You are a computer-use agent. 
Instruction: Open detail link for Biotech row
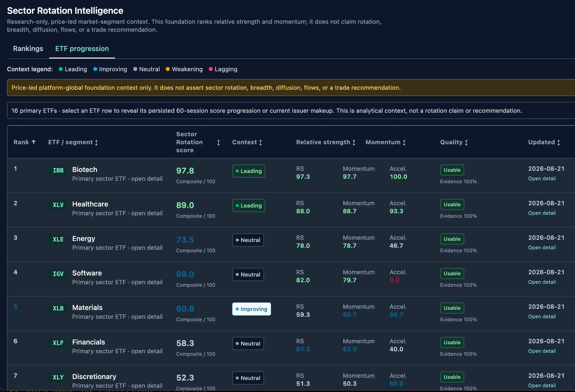tap(542, 178)
